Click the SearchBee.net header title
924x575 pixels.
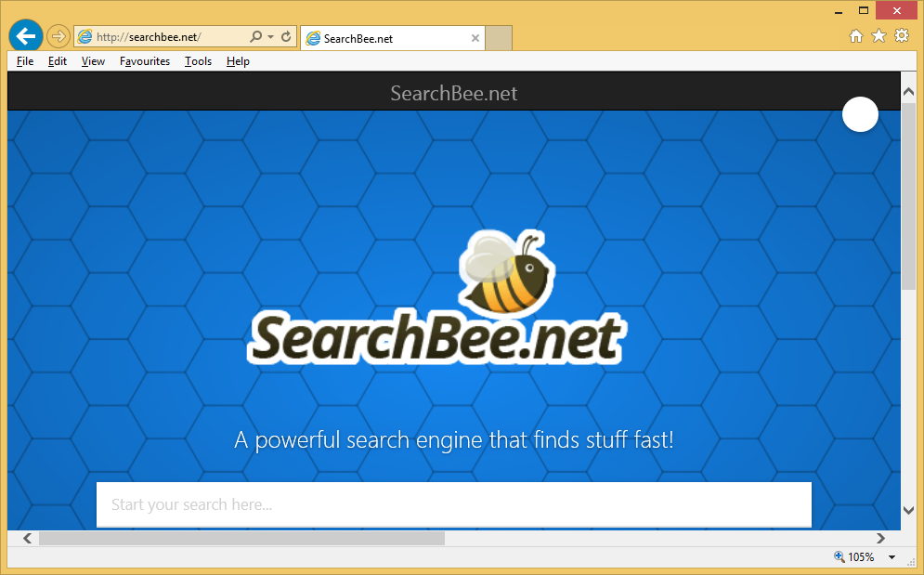pyautogui.click(x=454, y=93)
